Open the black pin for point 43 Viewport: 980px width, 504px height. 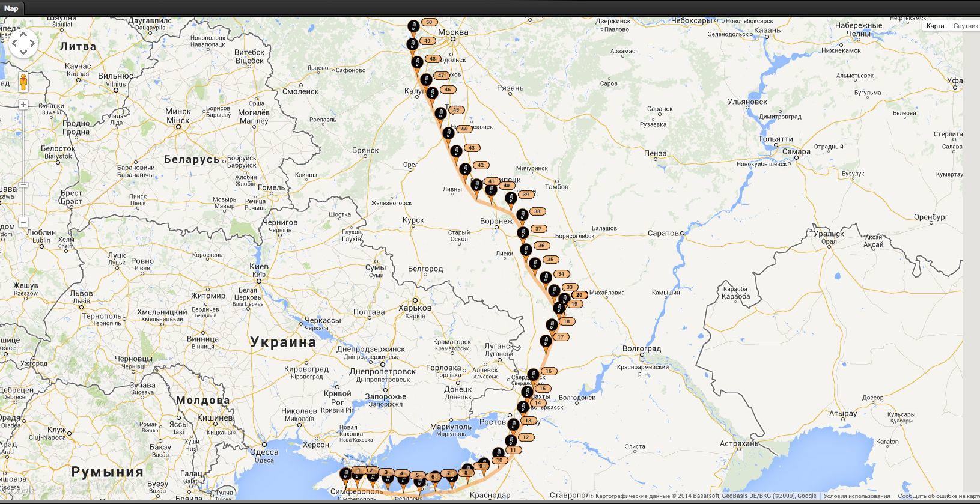456,151
